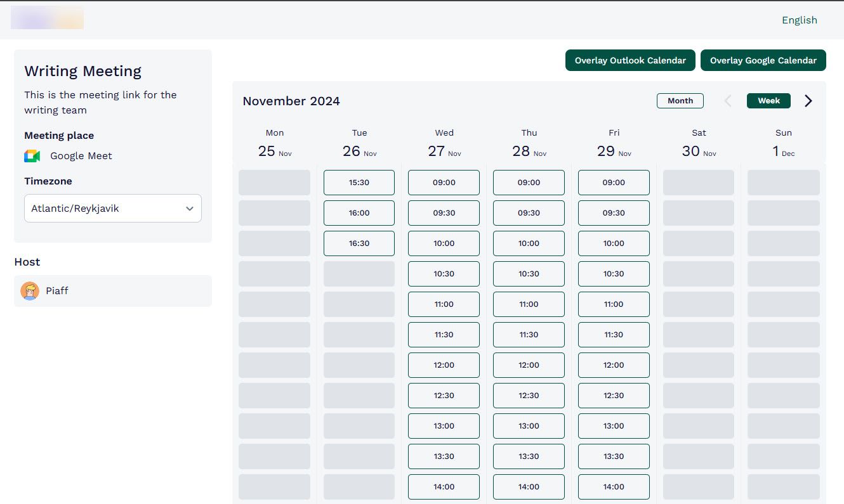Click the next week arrow chevron
The image size is (844, 504).
[808, 100]
